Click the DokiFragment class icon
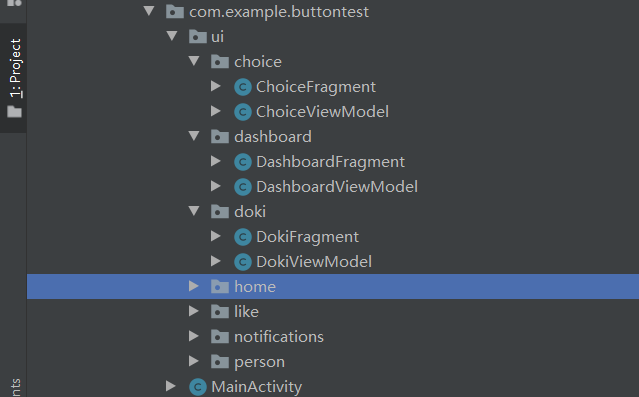The height and width of the screenshot is (397, 639). pos(243,237)
